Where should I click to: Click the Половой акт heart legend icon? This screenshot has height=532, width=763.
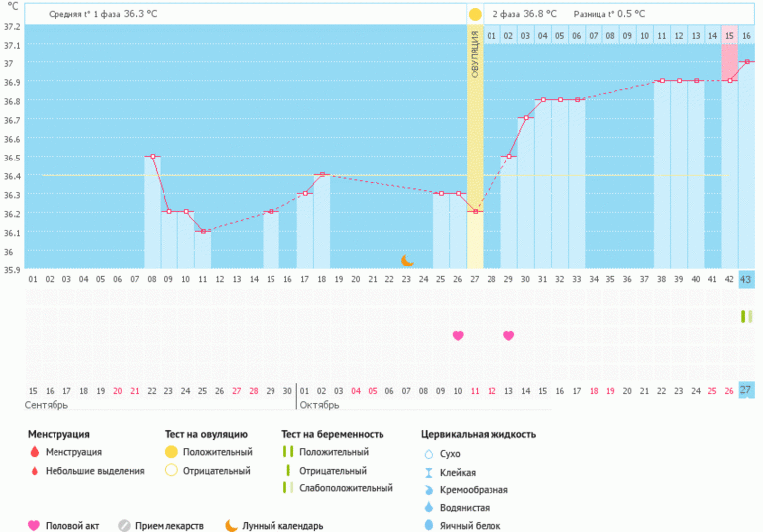pyautogui.click(x=34, y=526)
